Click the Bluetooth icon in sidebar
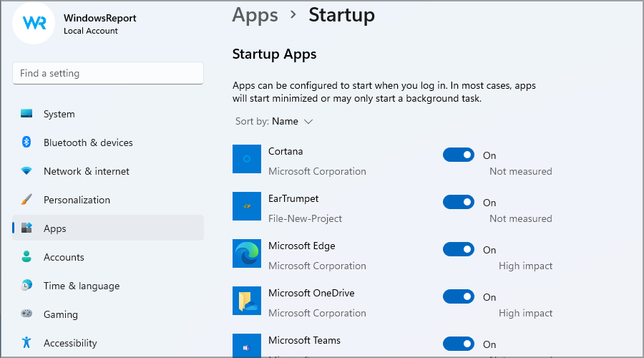 click(26, 142)
